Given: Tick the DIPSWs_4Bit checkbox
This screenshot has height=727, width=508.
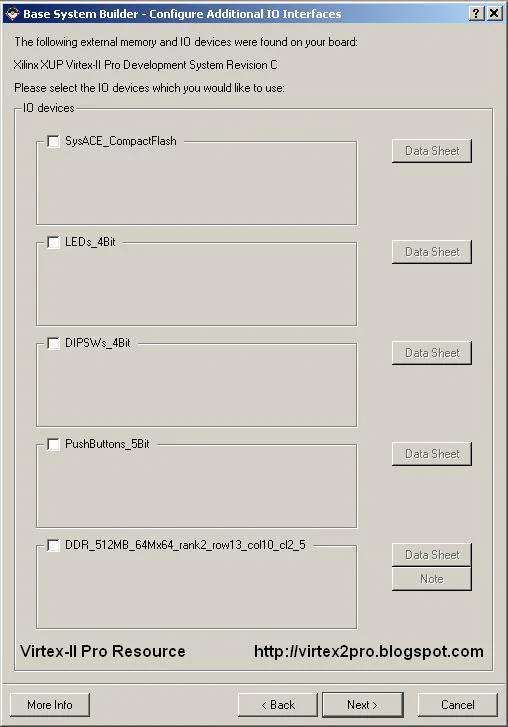Looking at the screenshot, I should pos(53,343).
